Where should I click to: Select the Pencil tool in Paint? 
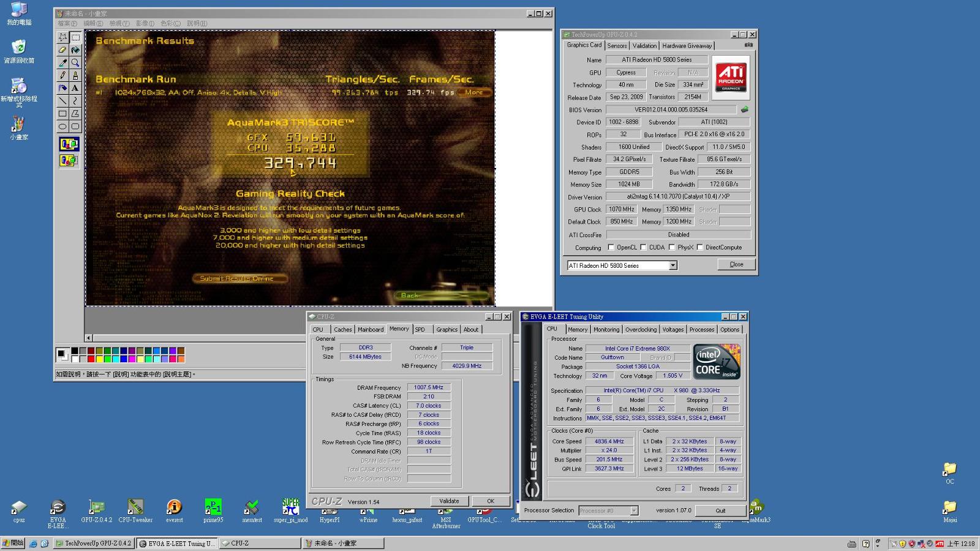click(62, 75)
